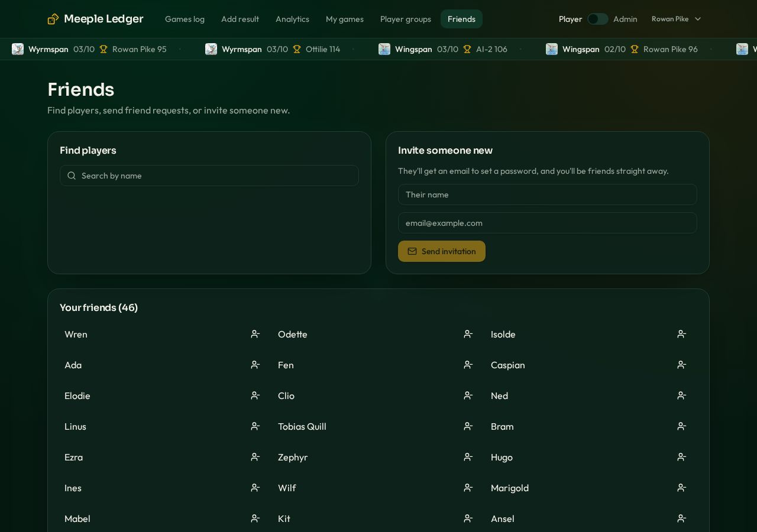This screenshot has height=532, width=757.
Task: Remove Hugo from friends
Action: coord(682,457)
